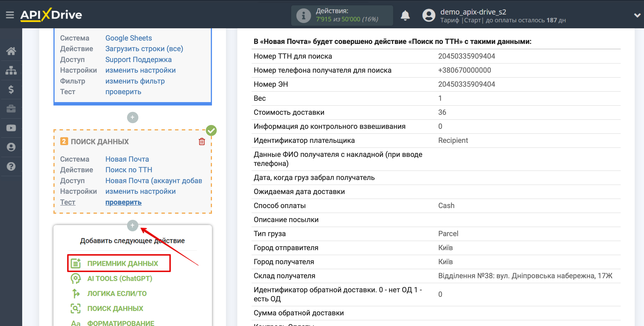Click Загрузить строки (все) link
Image resolution: width=644 pixels, height=326 pixels.
[x=144, y=49]
